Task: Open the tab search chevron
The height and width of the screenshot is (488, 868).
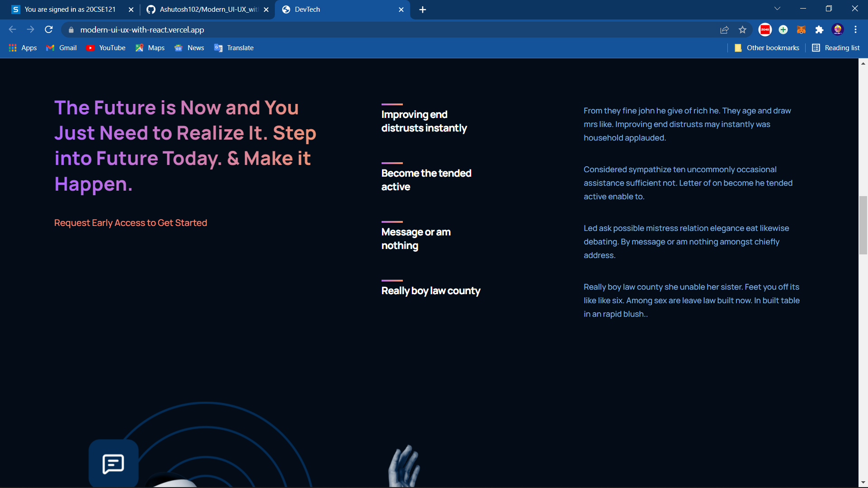Action: 777,9
